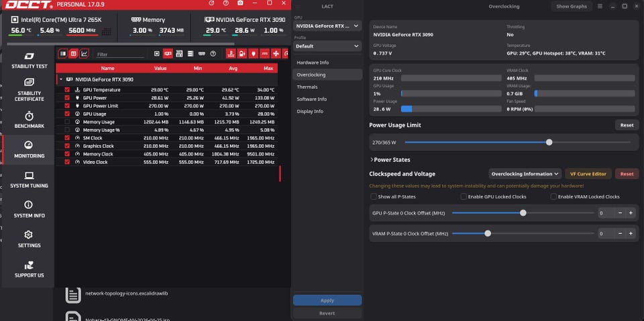Open OCCT Stability Test section
This screenshot has width=644, height=321.
pos(29,60)
